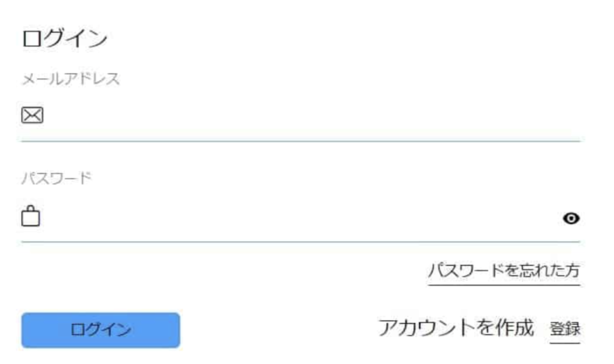Click the blue ログイン button
This screenshot has height=364, width=614.
click(x=101, y=330)
